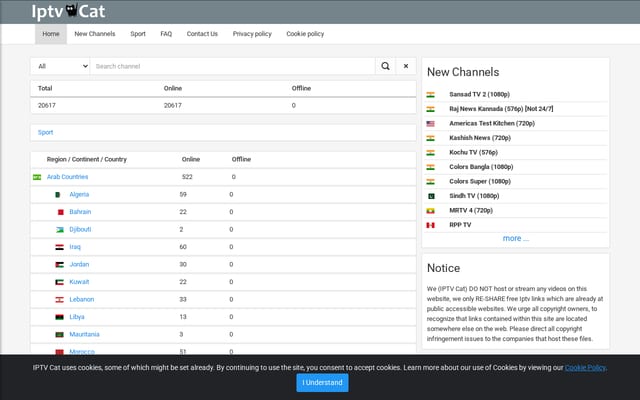Open the Mauritania channel list
This screenshot has width=640, height=400.
point(84,335)
